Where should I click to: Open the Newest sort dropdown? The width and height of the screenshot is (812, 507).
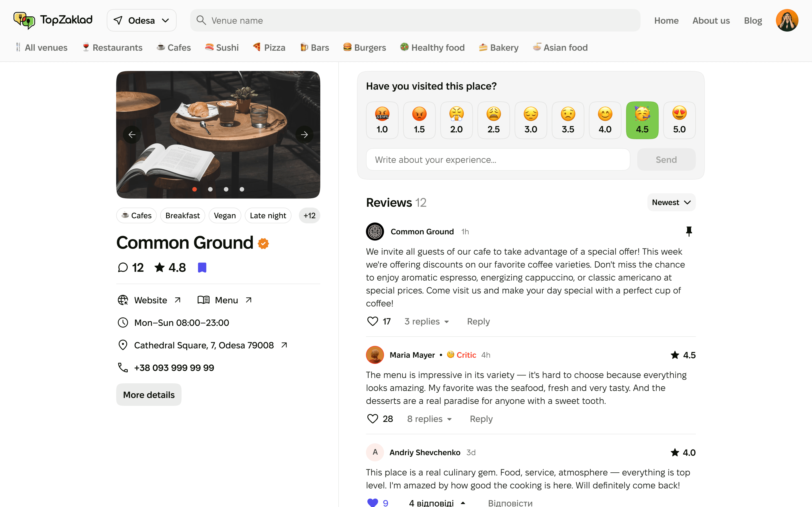point(671,202)
